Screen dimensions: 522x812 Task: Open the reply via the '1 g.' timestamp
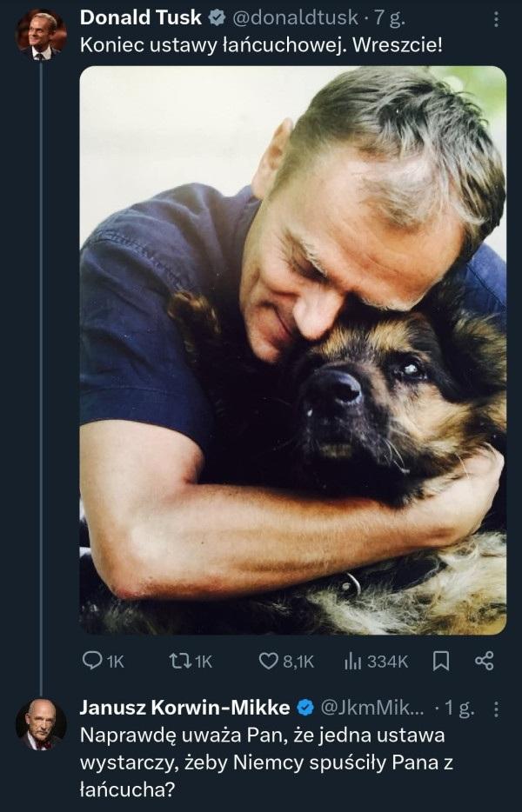click(x=460, y=708)
